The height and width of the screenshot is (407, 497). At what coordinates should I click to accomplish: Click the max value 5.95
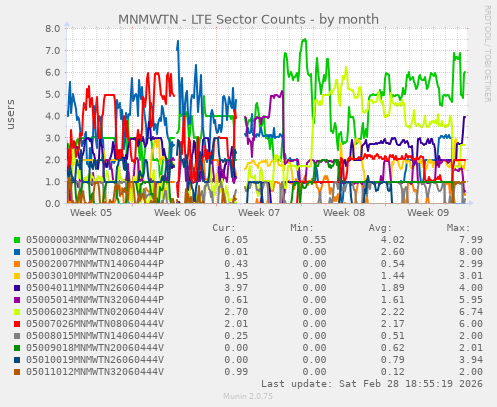[471, 300]
